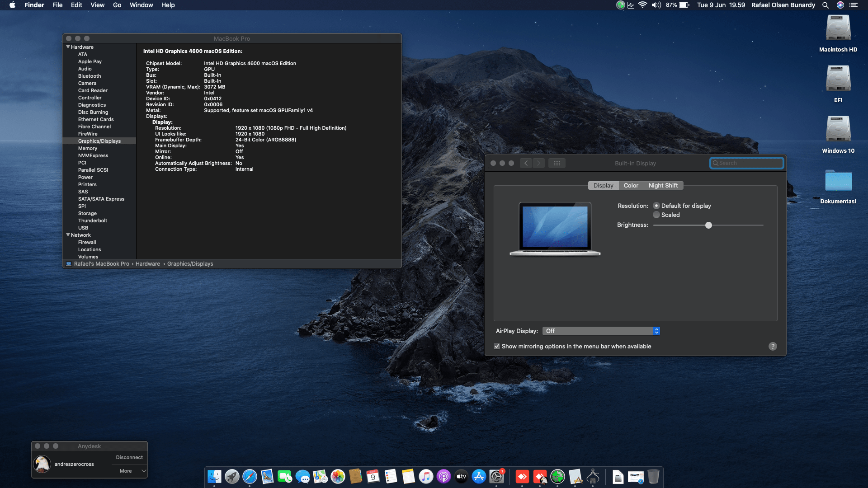Show all preferences grid button
Viewport: 868px width, 488px height.
557,163
